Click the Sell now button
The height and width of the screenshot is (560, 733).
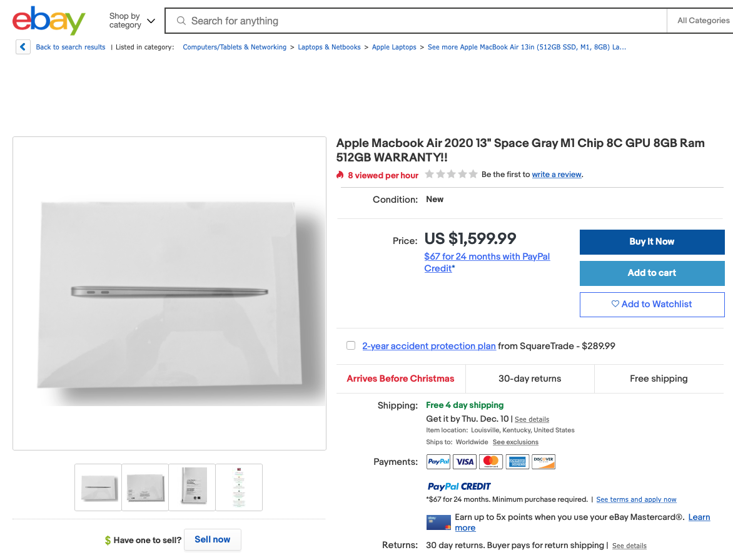212,539
